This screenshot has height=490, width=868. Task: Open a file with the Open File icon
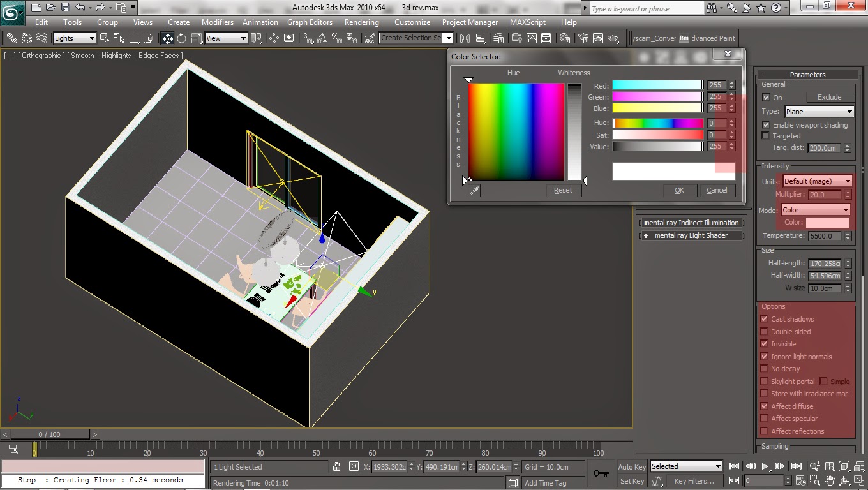coord(52,8)
